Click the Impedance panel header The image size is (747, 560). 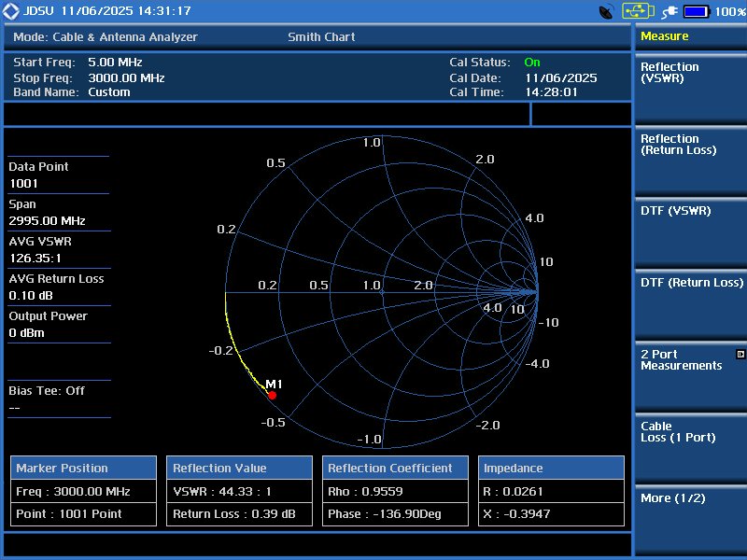[551, 469]
